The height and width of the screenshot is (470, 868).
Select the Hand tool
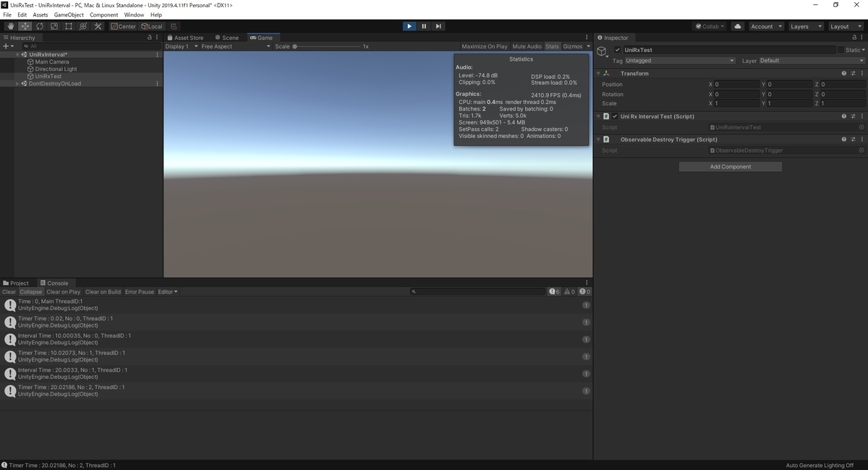tap(11, 26)
